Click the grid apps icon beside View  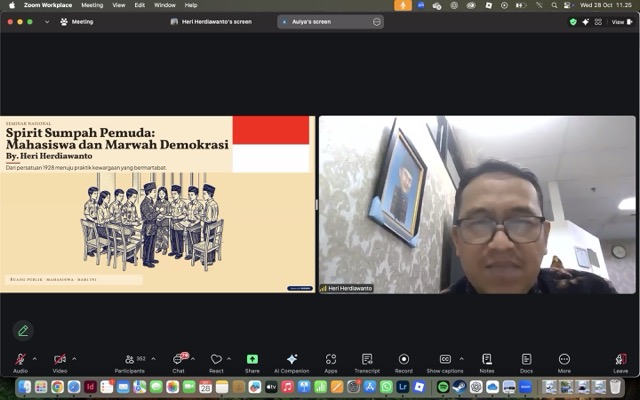click(598, 22)
